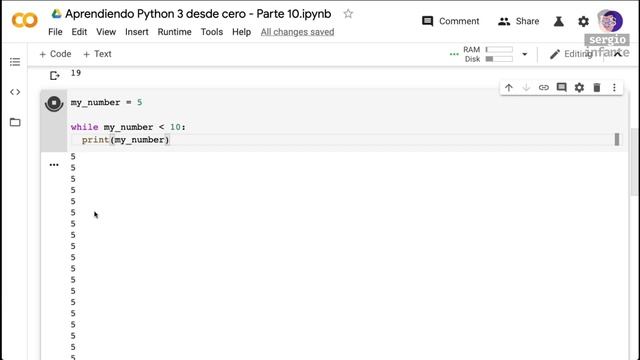Open the cell's more options menu
Image resolution: width=640 pixels, height=360 pixels.
click(x=614, y=87)
